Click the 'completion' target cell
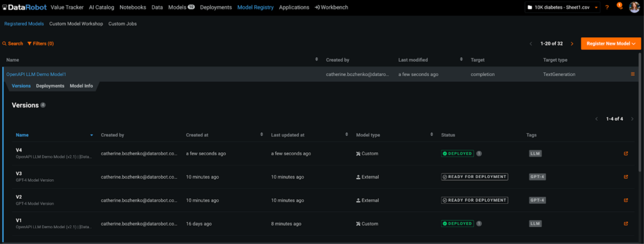 click(x=482, y=74)
